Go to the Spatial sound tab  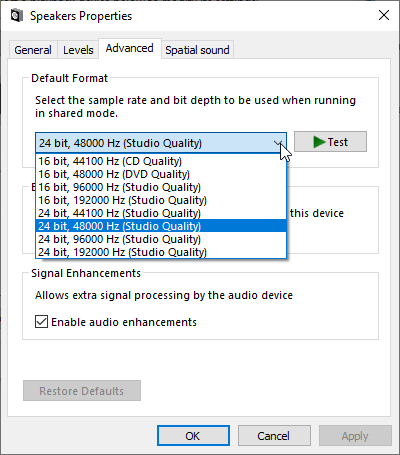coord(197,50)
